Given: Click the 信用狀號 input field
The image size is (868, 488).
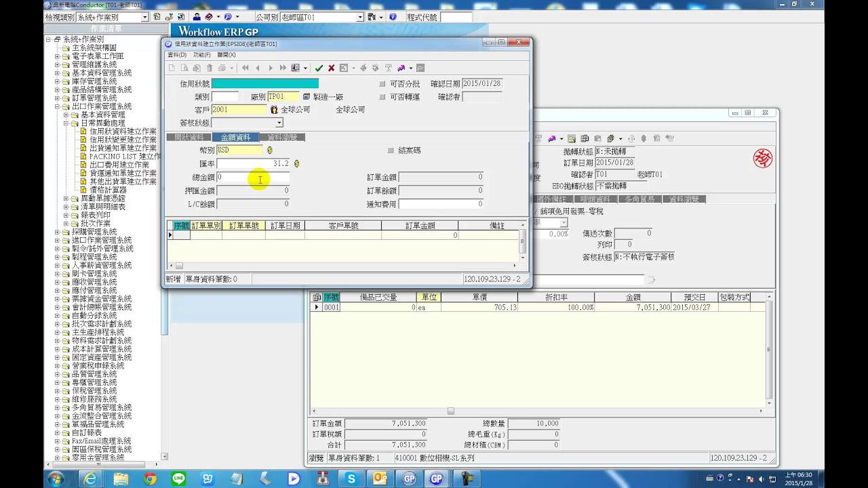Looking at the screenshot, I should (265, 84).
